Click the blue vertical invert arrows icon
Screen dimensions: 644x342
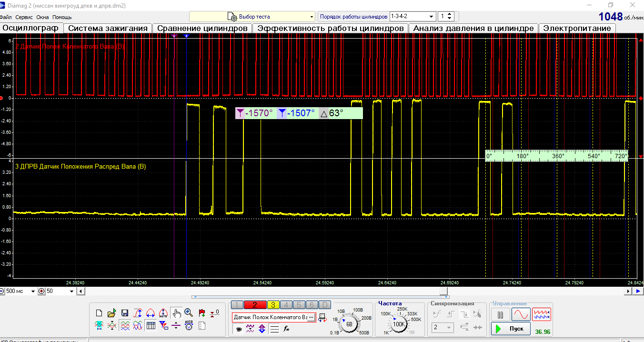point(262,328)
